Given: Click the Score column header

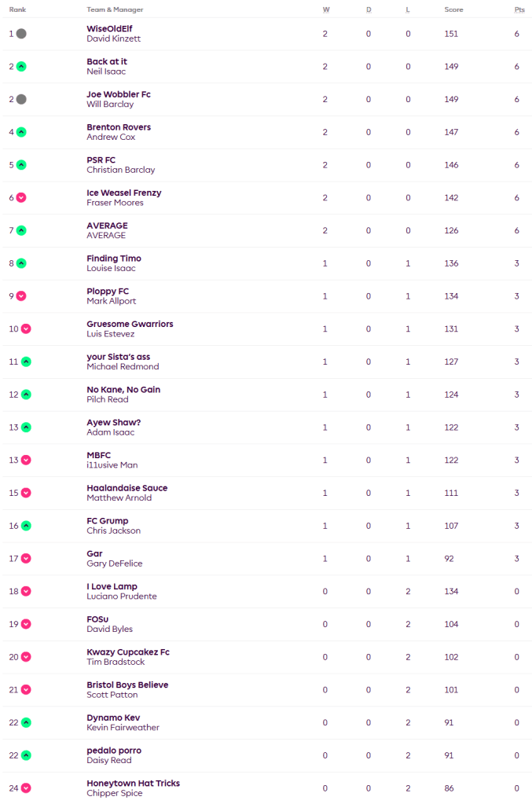Looking at the screenshot, I should [453, 9].
